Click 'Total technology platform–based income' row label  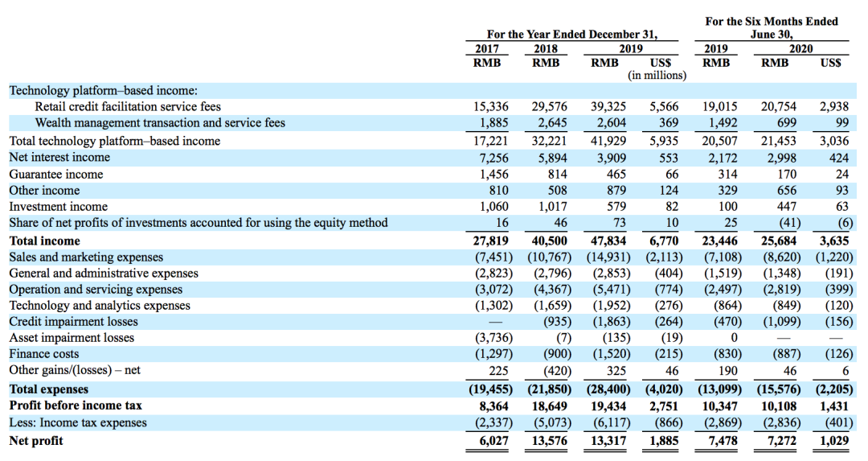pyautogui.click(x=115, y=141)
